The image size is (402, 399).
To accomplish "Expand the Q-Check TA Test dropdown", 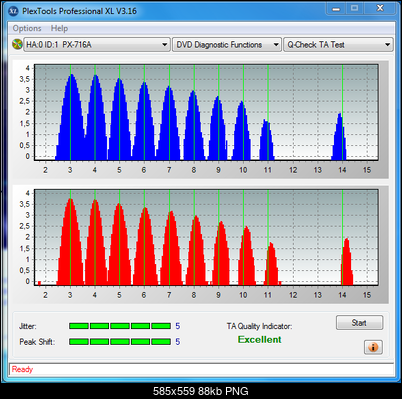I will (338, 45).
